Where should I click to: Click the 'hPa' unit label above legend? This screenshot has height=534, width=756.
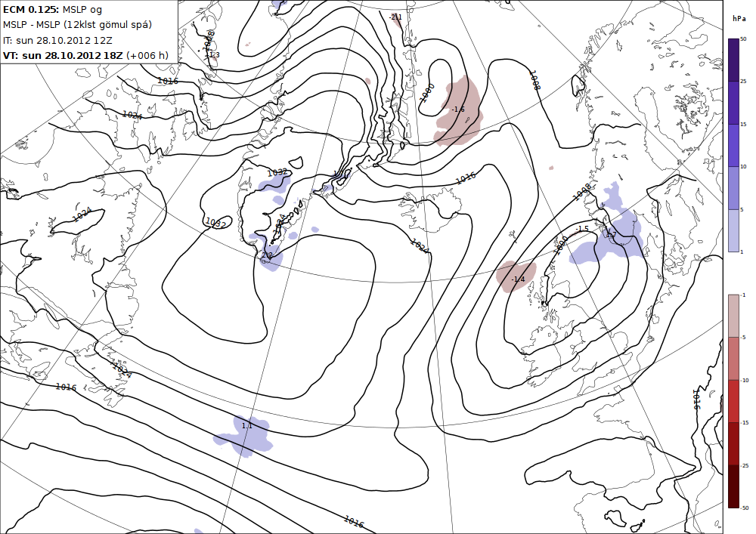pos(739,19)
